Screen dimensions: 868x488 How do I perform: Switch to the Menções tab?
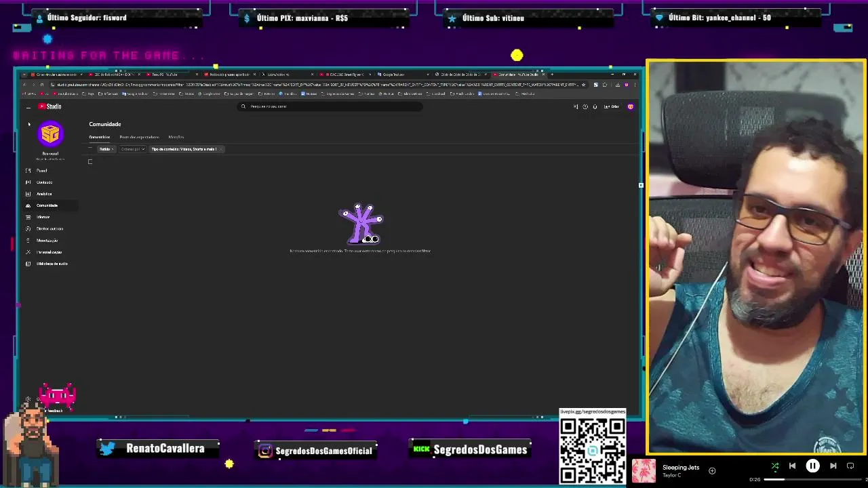pos(176,137)
